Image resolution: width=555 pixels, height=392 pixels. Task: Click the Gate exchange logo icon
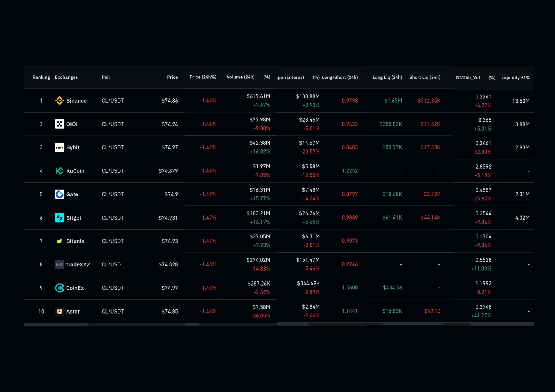(x=59, y=194)
